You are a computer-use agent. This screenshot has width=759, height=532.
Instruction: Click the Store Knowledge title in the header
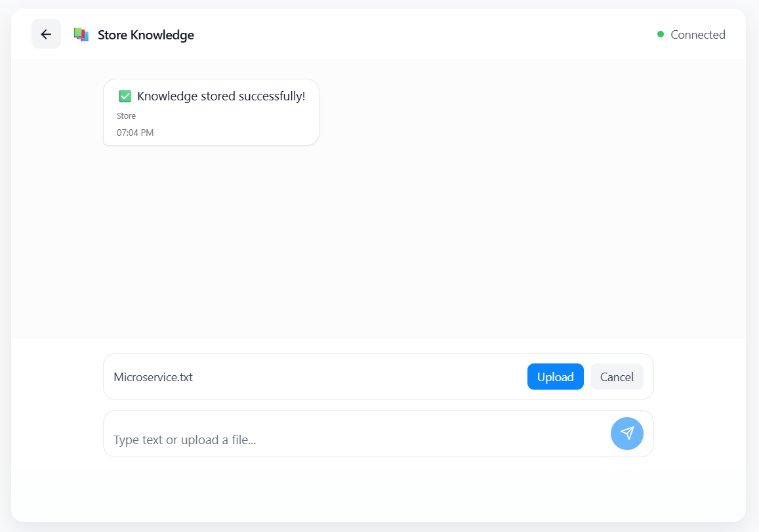tap(146, 34)
